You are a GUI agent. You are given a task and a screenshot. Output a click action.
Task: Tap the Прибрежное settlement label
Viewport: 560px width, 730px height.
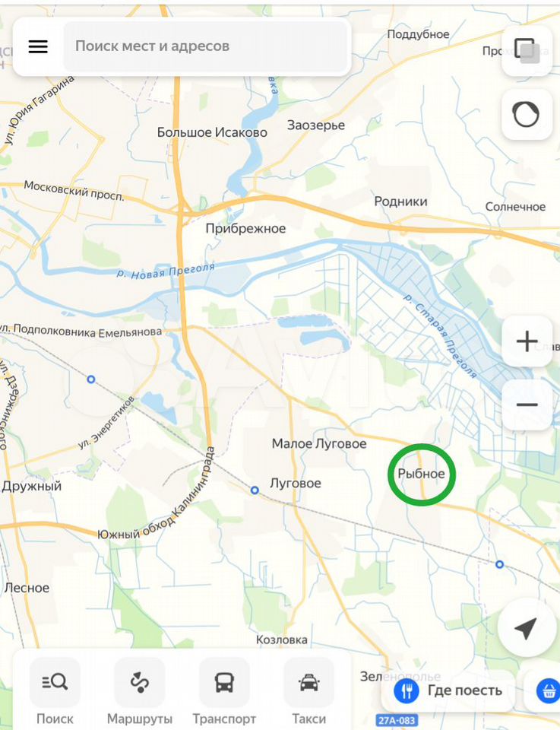(x=245, y=229)
